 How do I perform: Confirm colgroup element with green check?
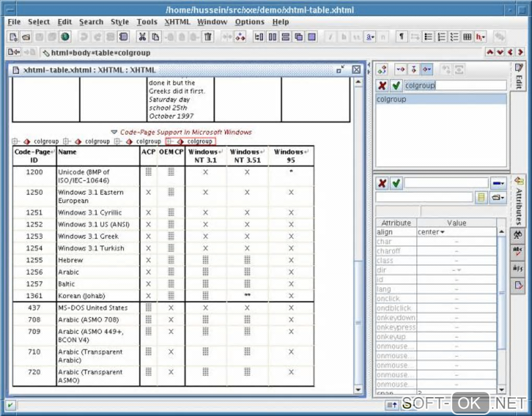[396, 86]
